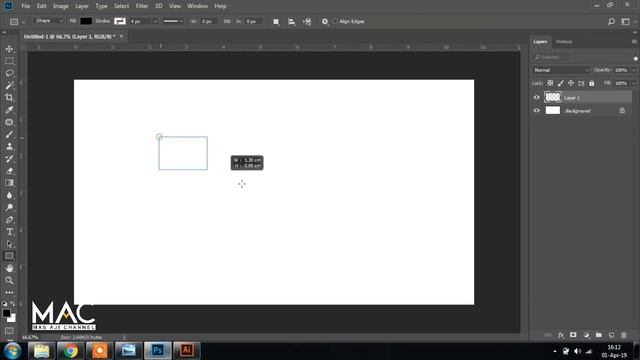Image resolution: width=640 pixels, height=360 pixels.
Task: Open the Fill slider dropdown arrow
Action: pos(634,83)
